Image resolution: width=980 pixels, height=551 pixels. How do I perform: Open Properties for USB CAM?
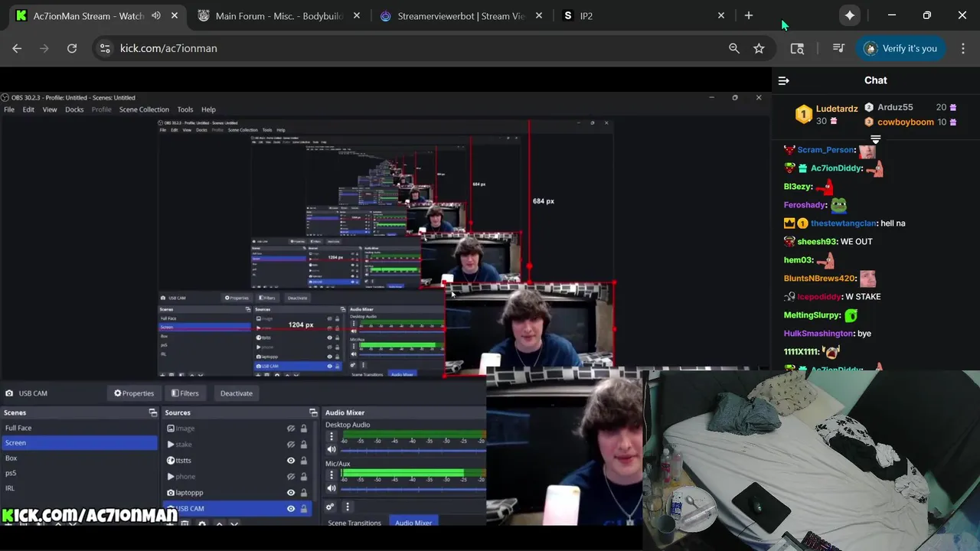(x=134, y=393)
